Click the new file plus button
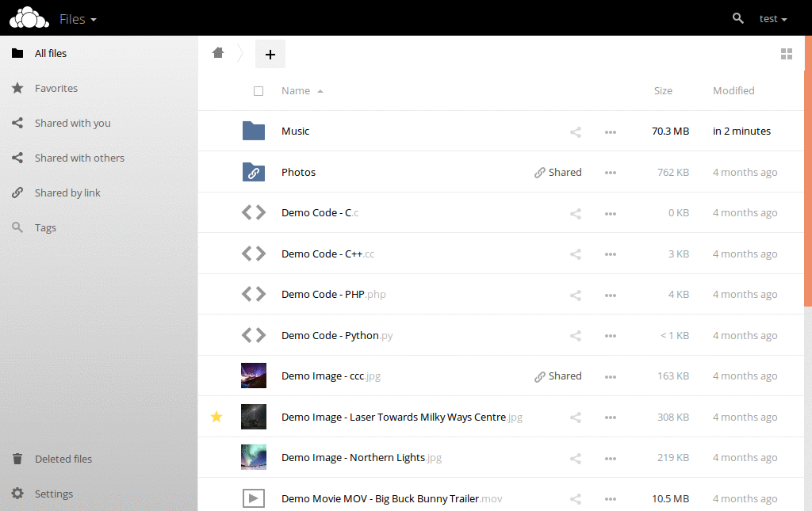Image resolution: width=812 pixels, height=511 pixels. pos(270,54)
